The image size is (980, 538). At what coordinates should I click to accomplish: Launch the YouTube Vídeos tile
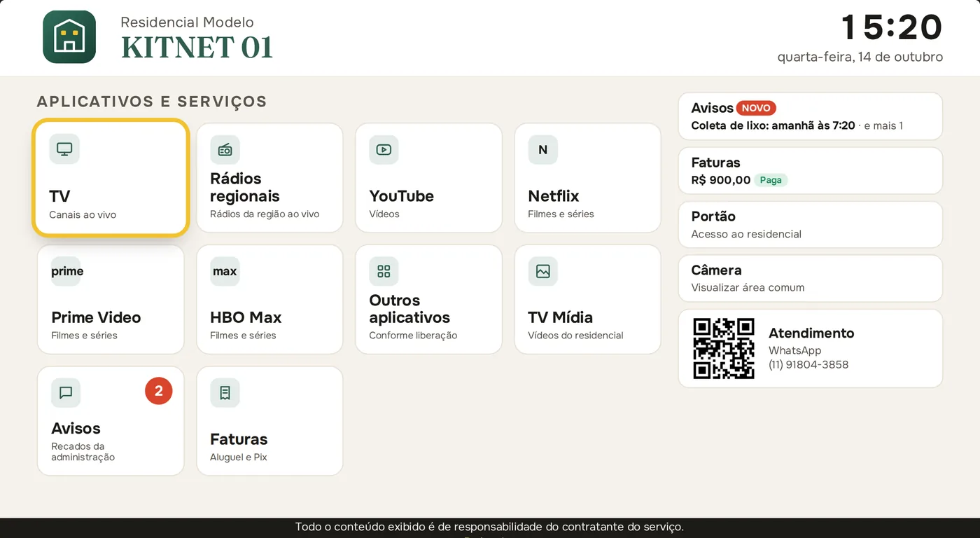tap(428, 177)
